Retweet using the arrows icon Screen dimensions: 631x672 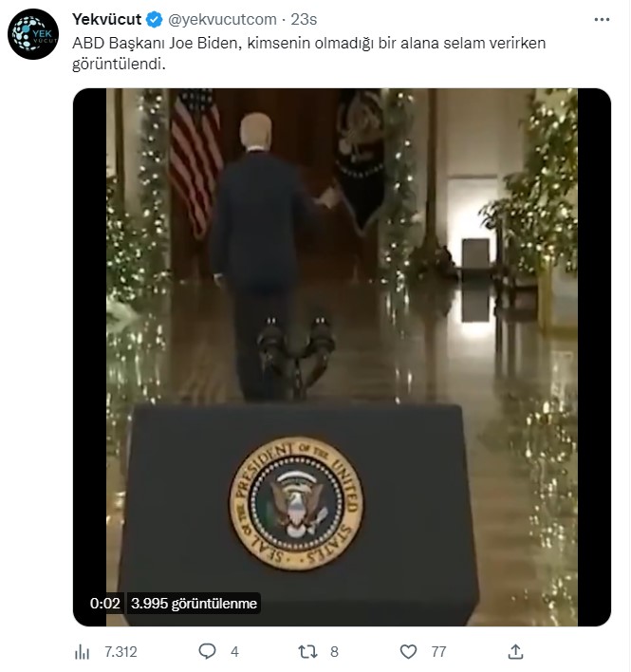[x=308, y=652]
